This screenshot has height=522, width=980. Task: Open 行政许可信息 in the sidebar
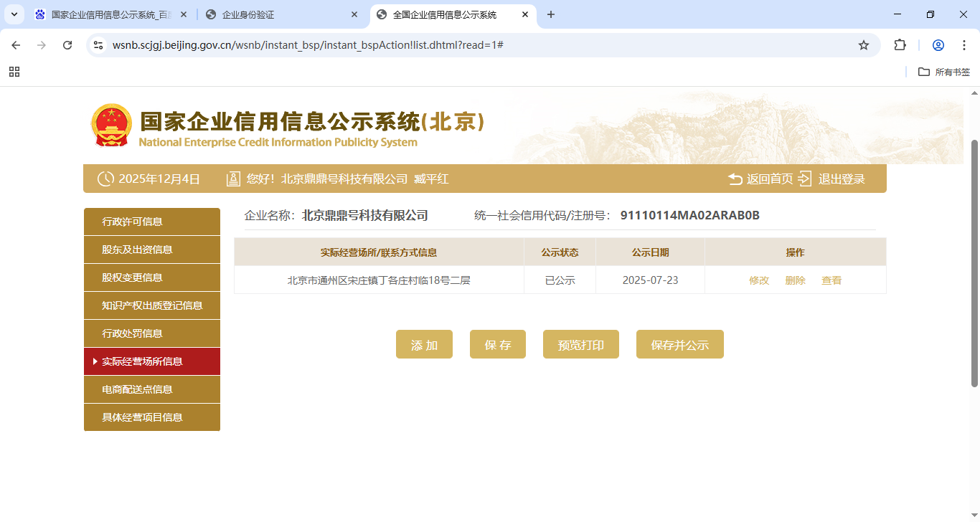coord(152,222)
